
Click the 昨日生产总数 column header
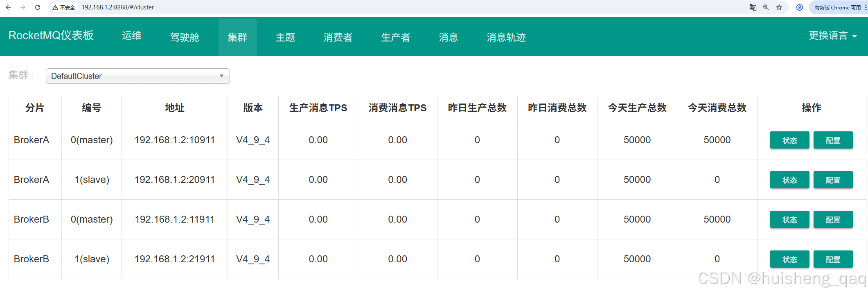(477, 108)
